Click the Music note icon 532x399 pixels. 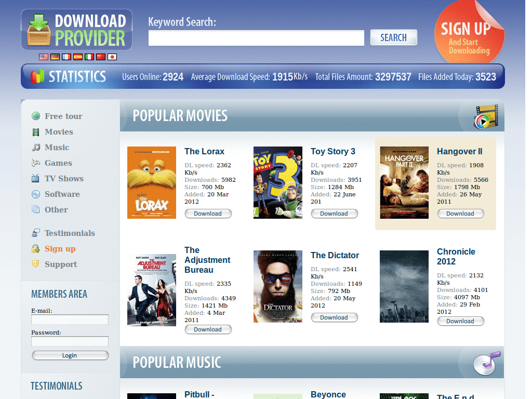36,148
